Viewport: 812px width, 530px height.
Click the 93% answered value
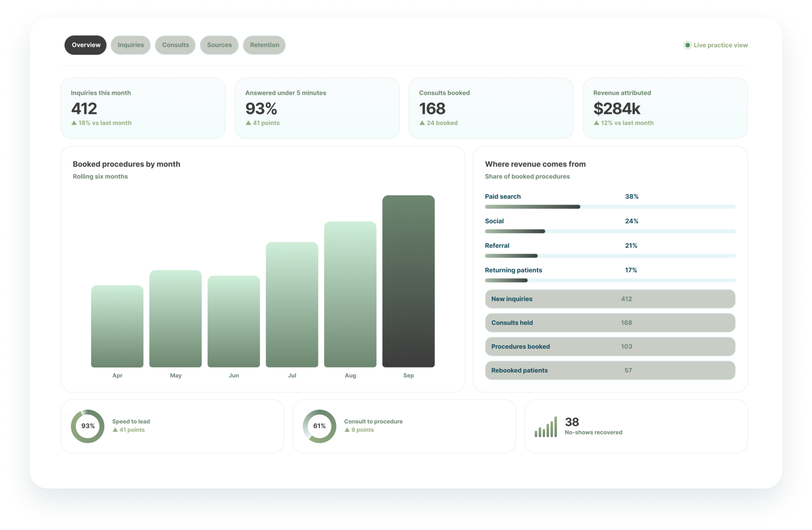pyautogui.click(x=261, y=108)
